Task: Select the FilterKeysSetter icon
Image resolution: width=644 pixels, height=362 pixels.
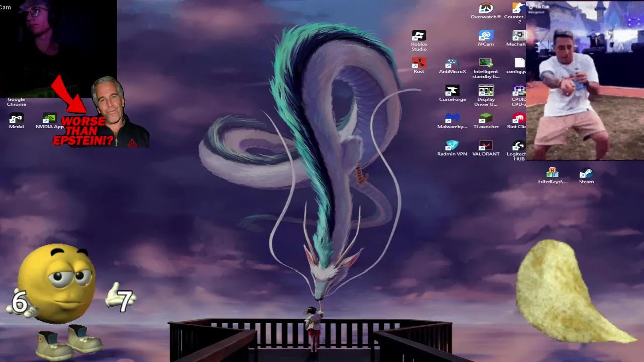Action: 552,175
